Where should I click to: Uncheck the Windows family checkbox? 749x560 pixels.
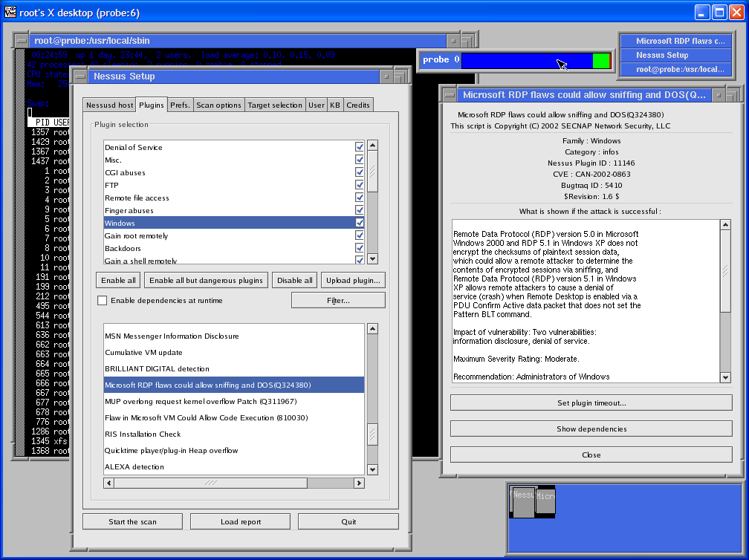point(359,223)
